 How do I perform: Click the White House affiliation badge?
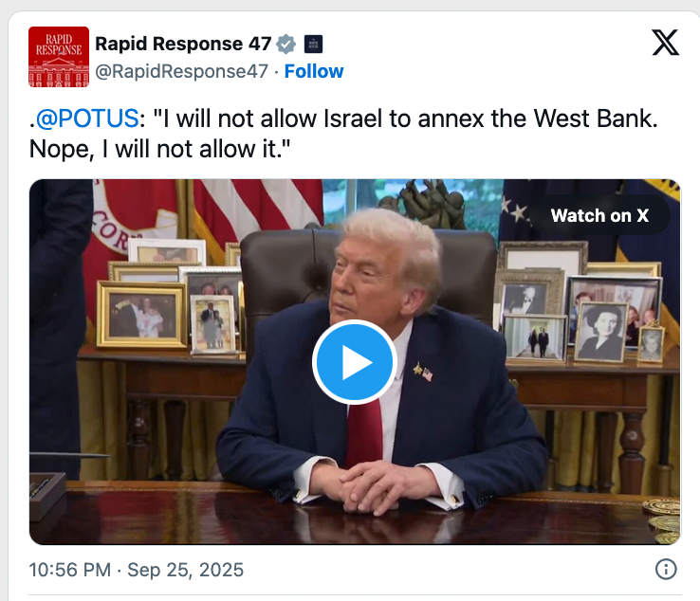click(313, 45)
